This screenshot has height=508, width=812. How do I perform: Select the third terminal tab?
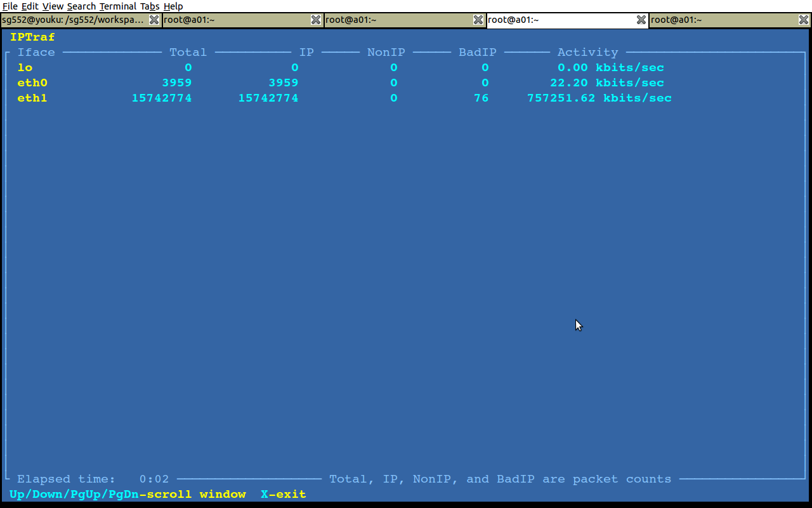397,20
